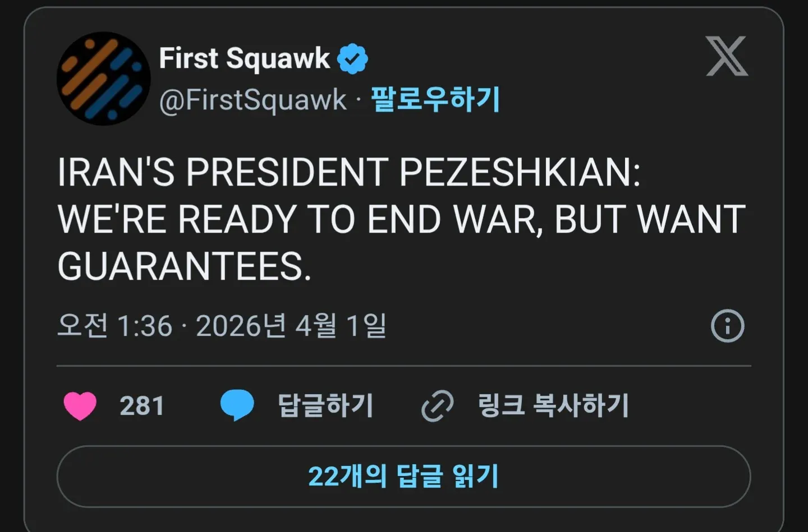Click the like count showing 281
The image size is (808, 532).
140,405
